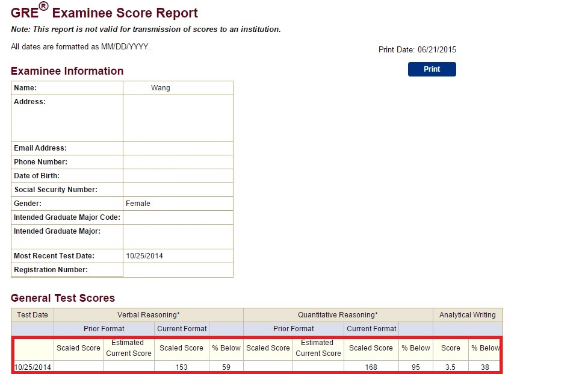Image resolution: width=588 pixels, height=374 pixels.
Task: Click Current Format under Quantitative Reasoning
Action: point(371,329)
